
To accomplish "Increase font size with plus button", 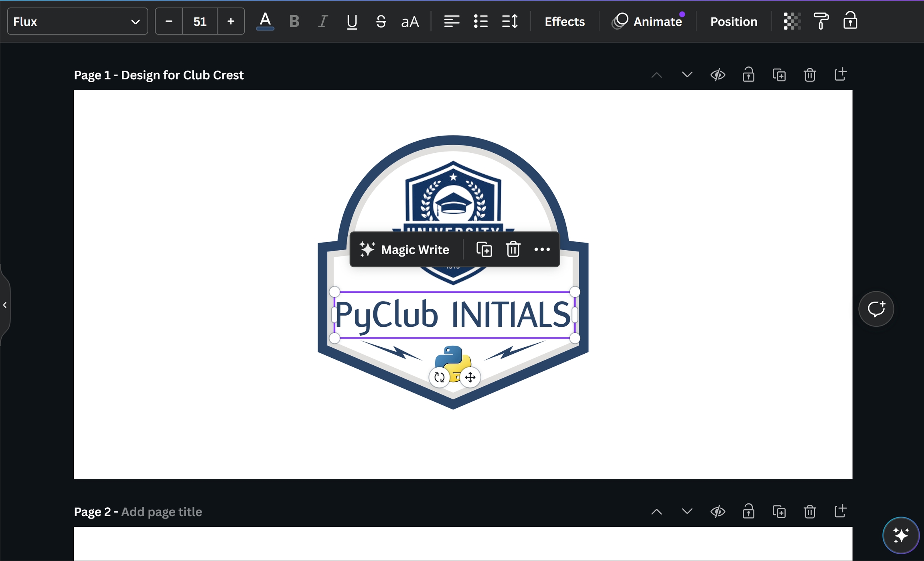I will [231, 21].
